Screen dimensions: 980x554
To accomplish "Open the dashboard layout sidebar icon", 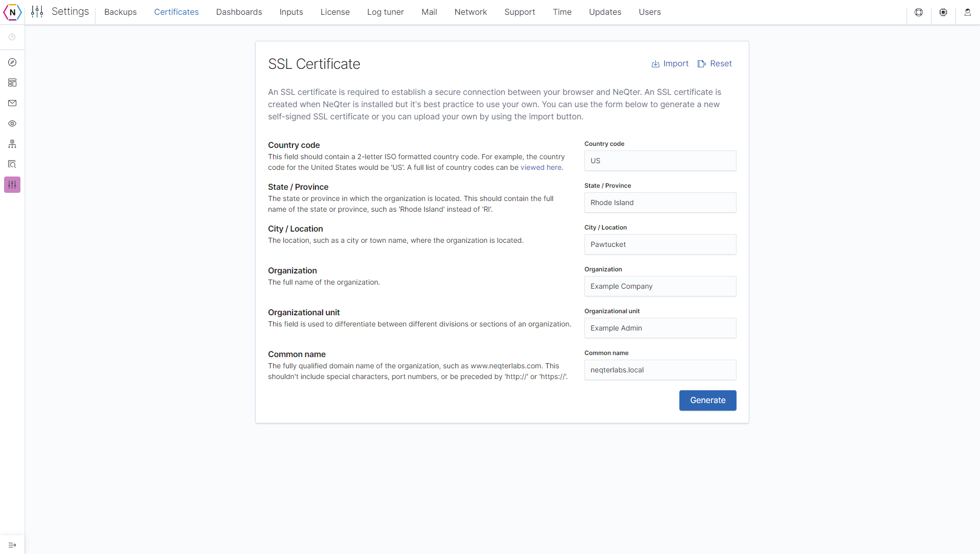I will [12, 83].
